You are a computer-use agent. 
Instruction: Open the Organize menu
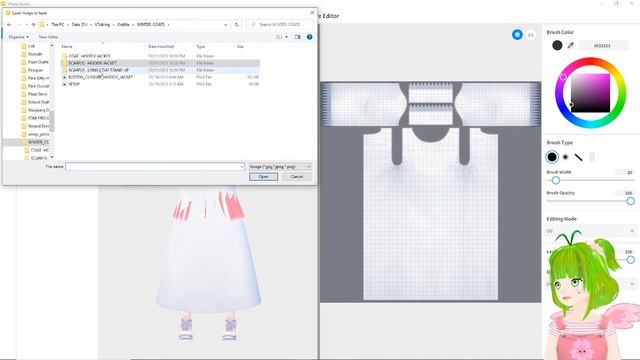pyautogui.click(x=18, y=37)
